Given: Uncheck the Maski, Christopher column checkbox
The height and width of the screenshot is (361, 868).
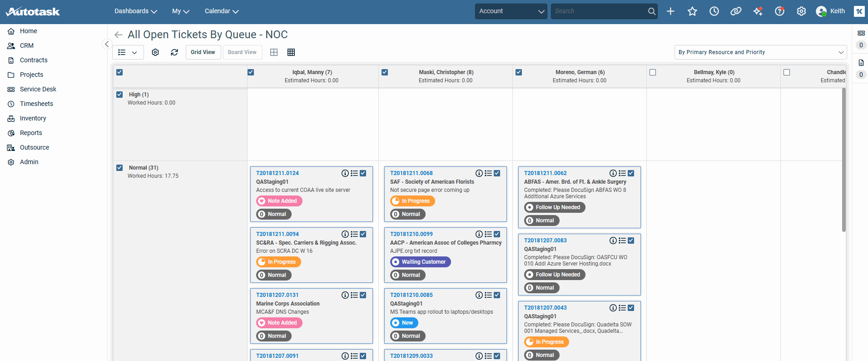Looking at the screenshot, I should coord(385,72).
